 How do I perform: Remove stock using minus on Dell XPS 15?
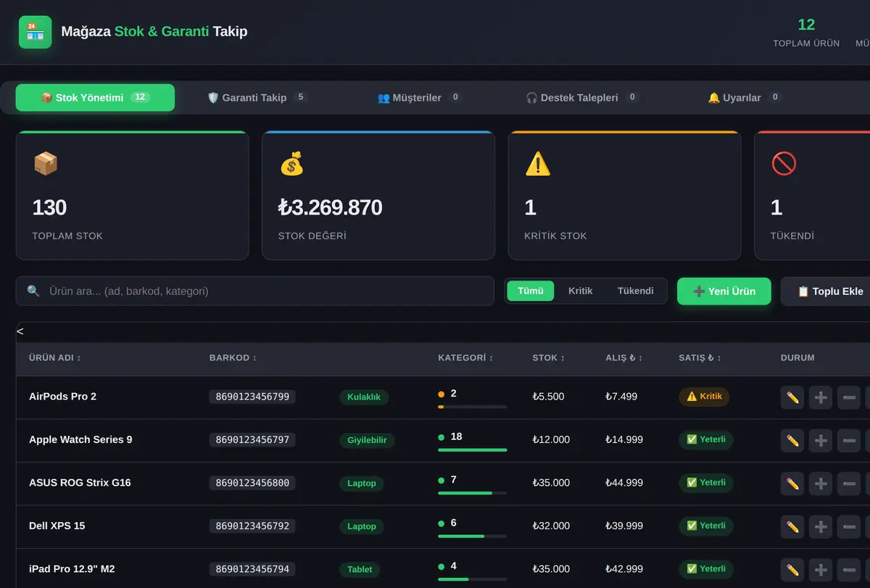[x=849, y=527]
